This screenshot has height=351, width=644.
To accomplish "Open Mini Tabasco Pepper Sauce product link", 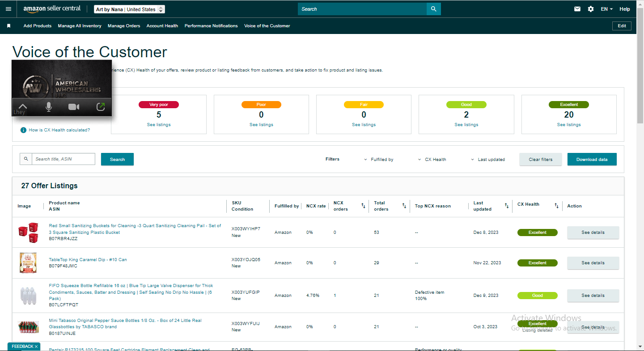I will (125, 323).
